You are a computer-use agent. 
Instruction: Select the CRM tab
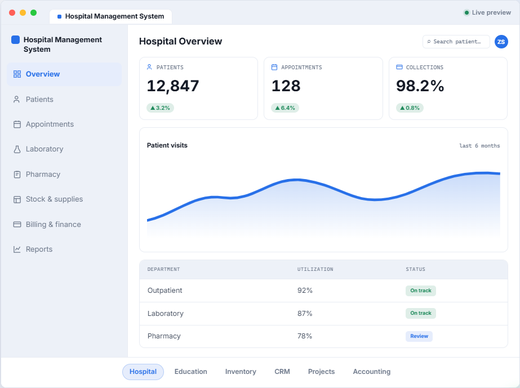click(x=282, y=371)
